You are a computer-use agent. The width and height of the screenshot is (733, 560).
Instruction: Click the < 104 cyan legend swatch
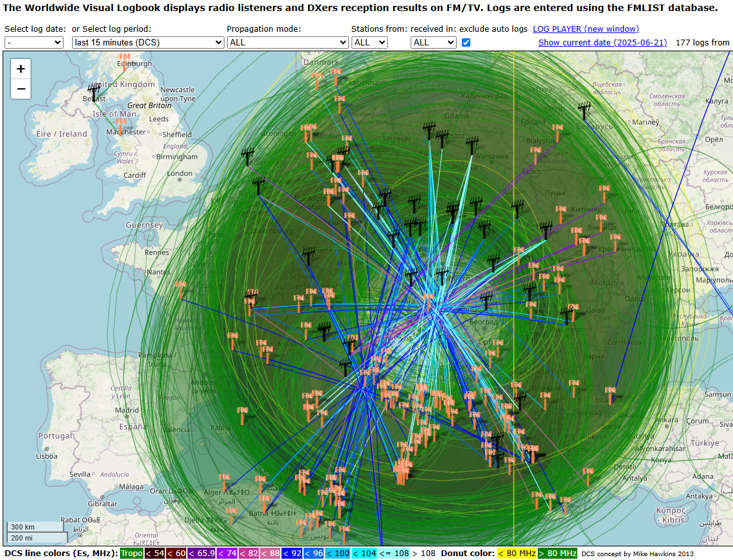click(364, 554)
